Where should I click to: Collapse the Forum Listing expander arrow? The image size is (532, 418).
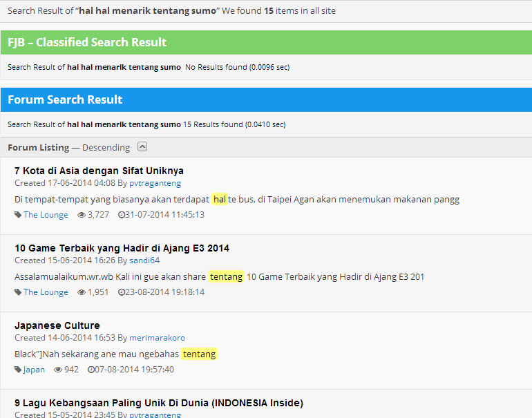[x=142, y=147]
